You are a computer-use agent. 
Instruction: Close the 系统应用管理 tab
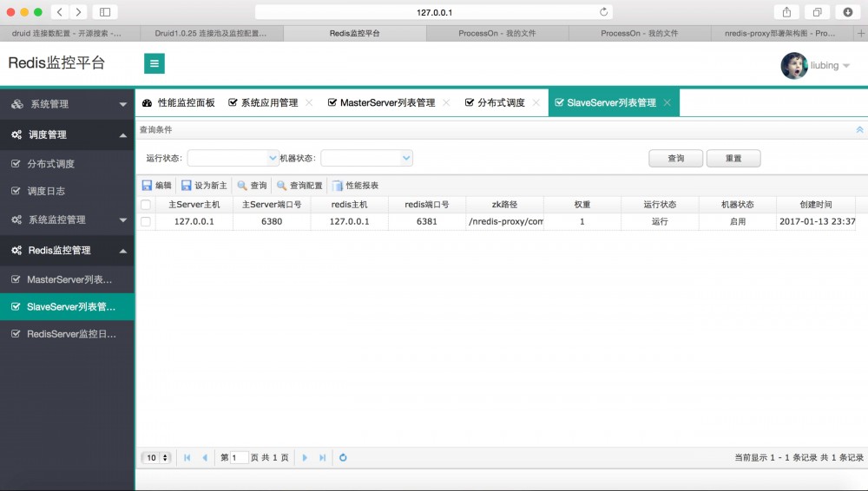coord(309,102)
